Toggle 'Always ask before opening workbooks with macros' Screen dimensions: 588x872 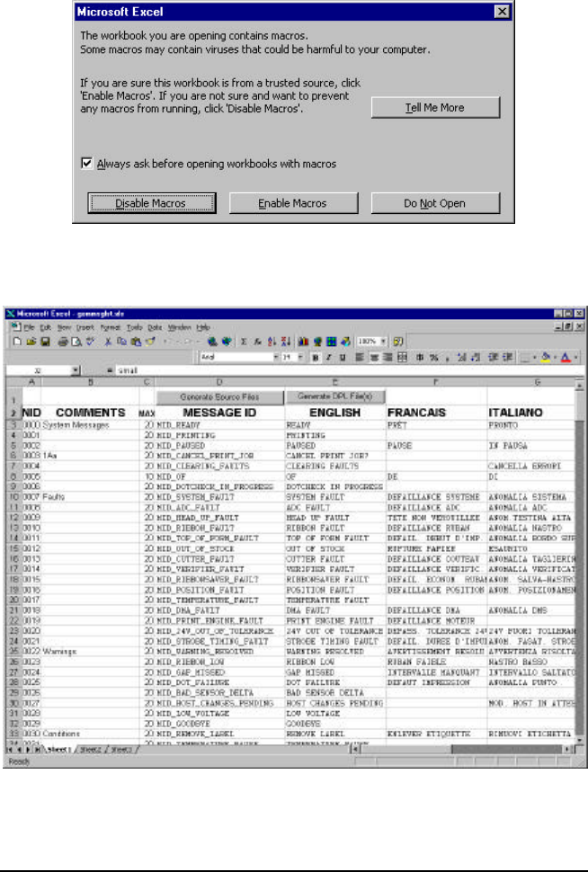point(87,164)
